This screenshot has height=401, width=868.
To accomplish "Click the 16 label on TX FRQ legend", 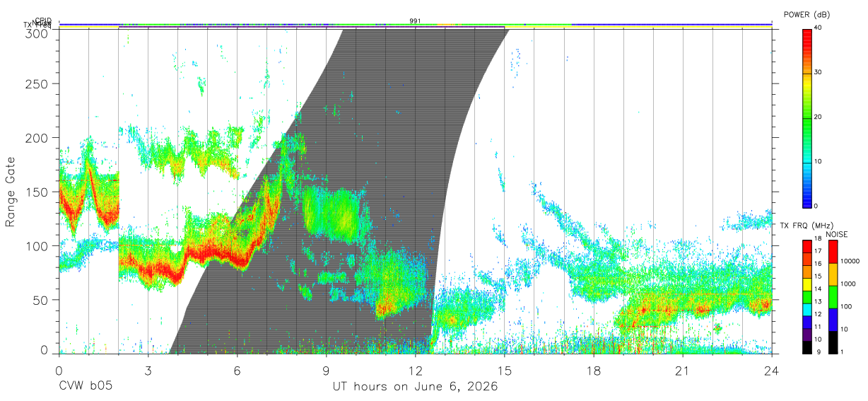I will click(x=818, y=263).
